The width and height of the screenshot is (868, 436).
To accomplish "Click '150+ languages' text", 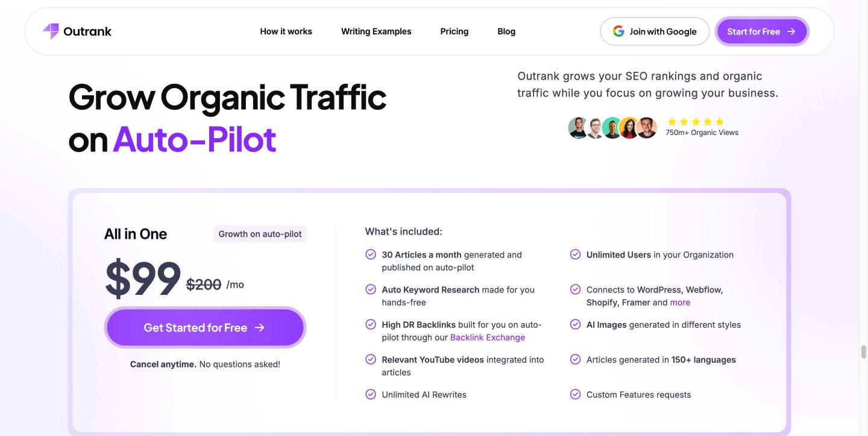I will (x=703, y=359).
